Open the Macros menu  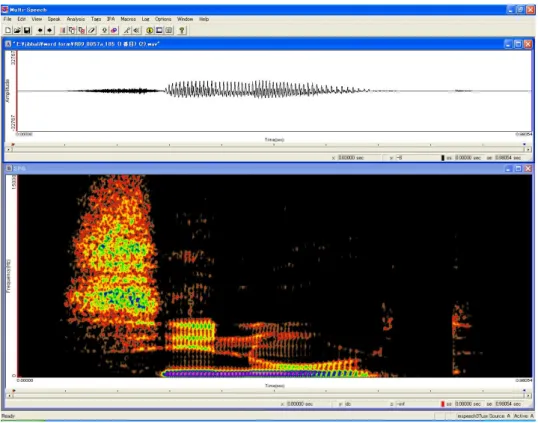[x=128, y=19]
